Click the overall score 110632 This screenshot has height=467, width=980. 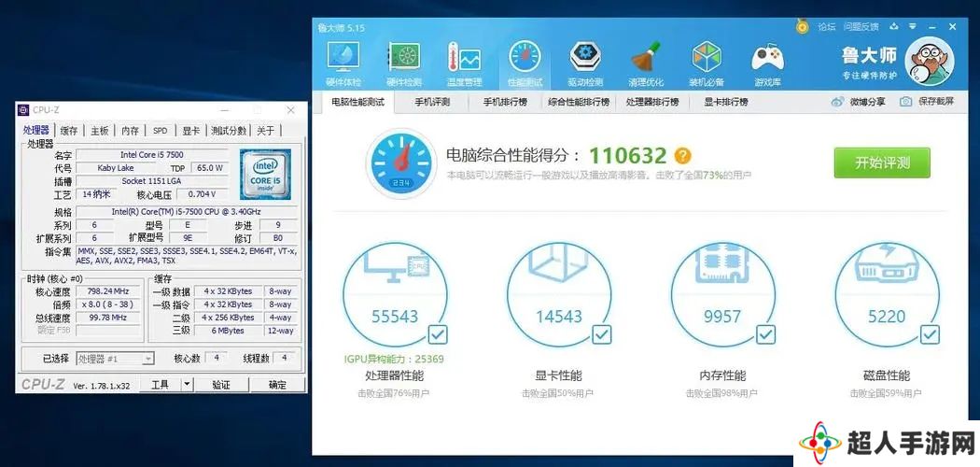[x=628, y=155]
